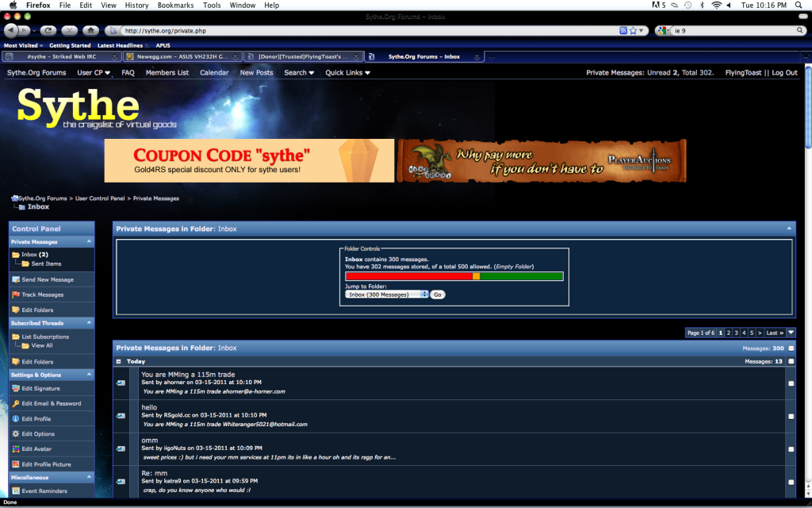Check the 'Re: mm' message checkbox
This screenshot has height=508, width=812.
791,482
